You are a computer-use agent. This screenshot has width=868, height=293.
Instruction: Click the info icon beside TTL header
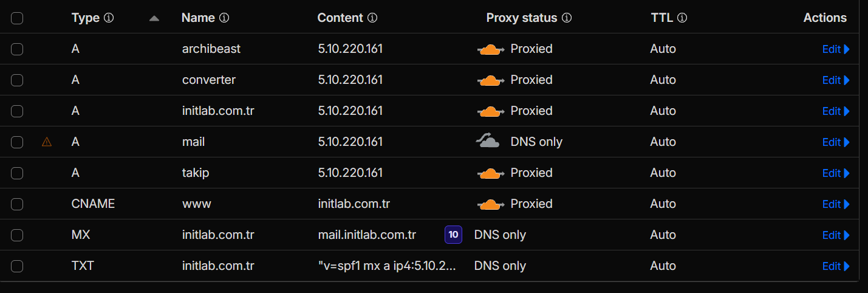682,18
